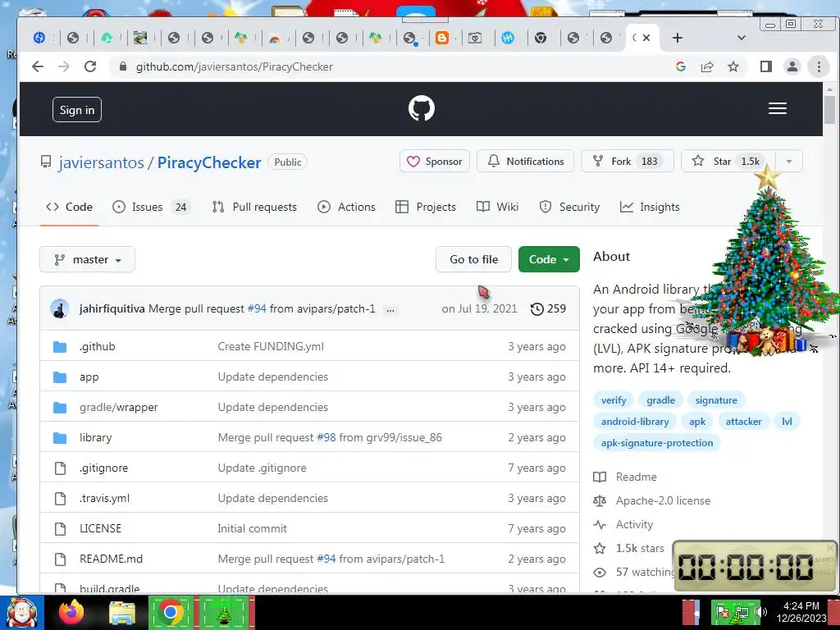Expand commit message ellipsis button
Image resolution: width=840 pixels, height=630 pixels.
coord(390,309)
